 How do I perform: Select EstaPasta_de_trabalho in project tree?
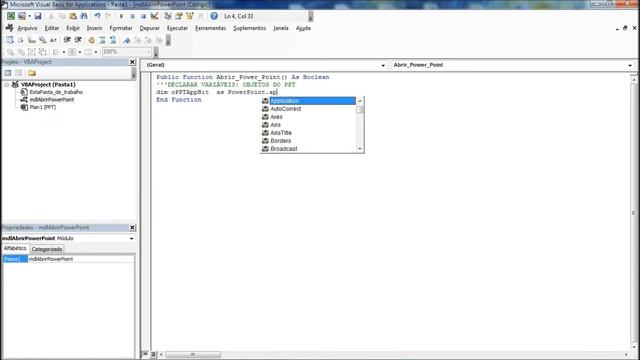coord(56,92)
